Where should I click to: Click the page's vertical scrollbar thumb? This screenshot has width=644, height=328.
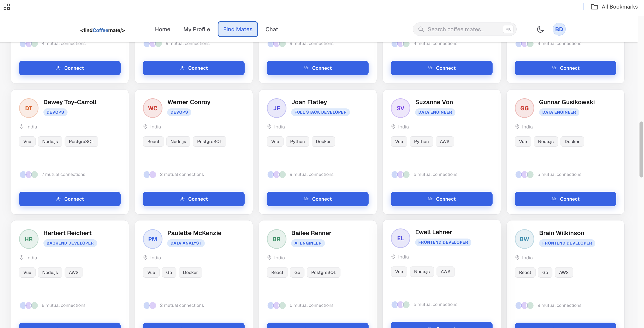[641, 150]
